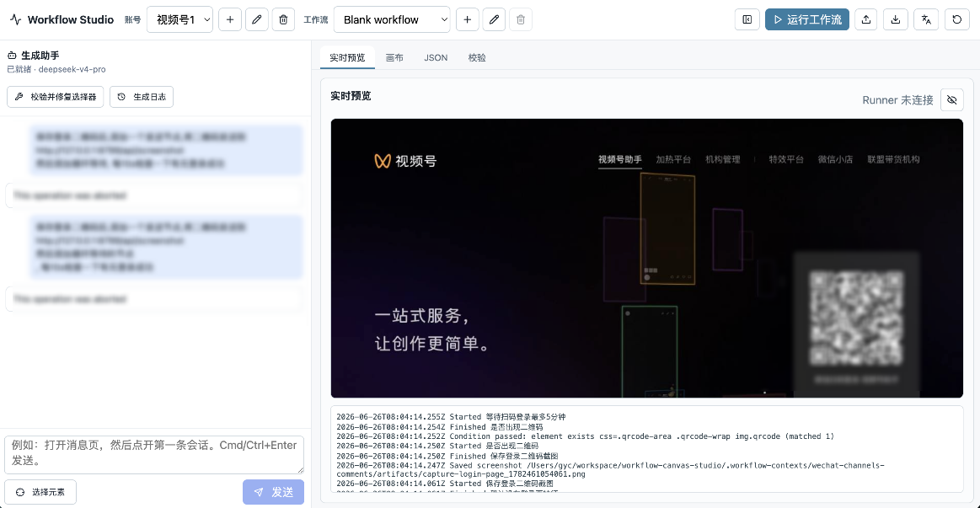Click the 'Runner 未连接' status text

coord(897,100)
